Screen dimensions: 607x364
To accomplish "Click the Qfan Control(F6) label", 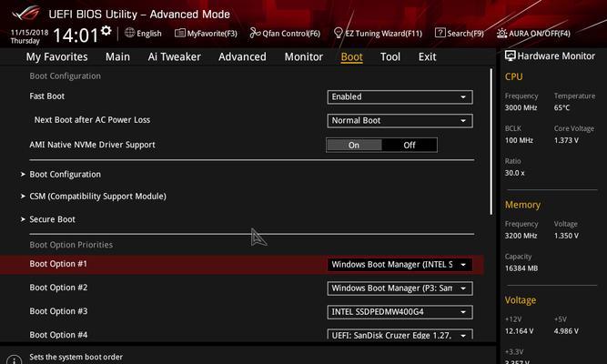I will click(291, 34).
